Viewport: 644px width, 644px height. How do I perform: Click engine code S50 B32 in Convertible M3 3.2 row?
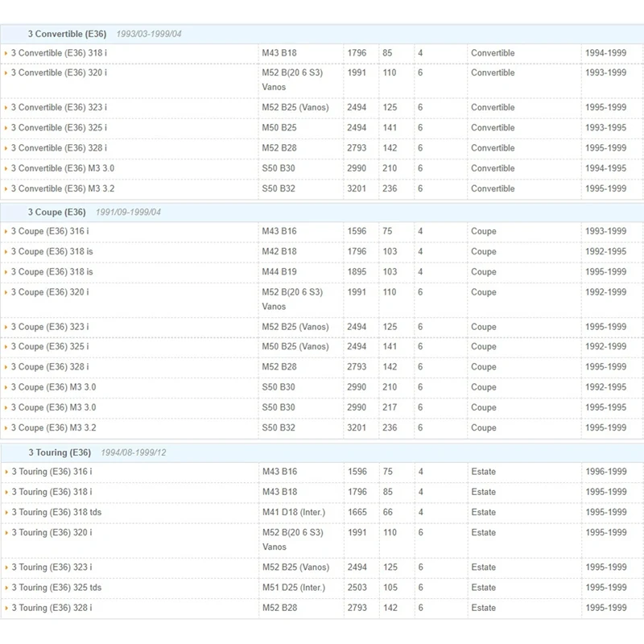279,188
